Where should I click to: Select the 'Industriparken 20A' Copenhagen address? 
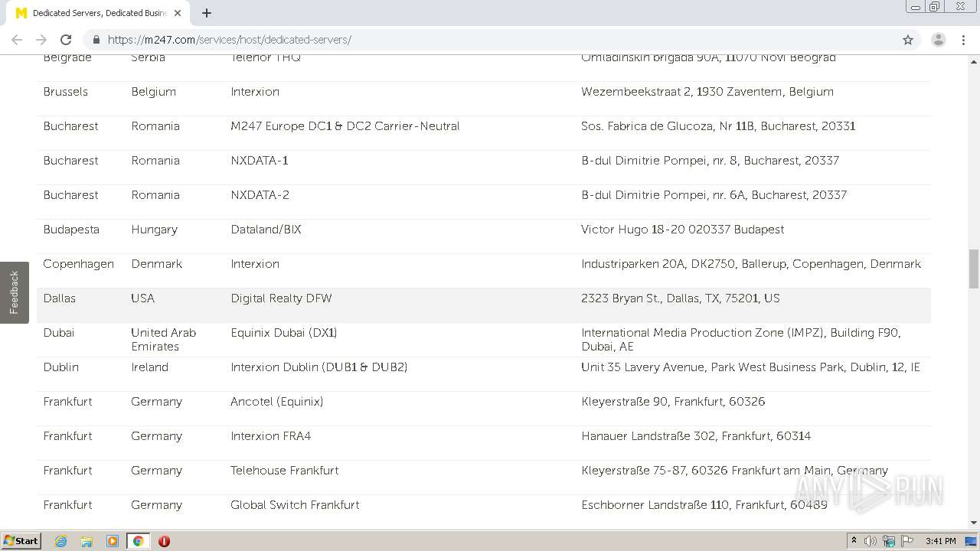point(751,264)
